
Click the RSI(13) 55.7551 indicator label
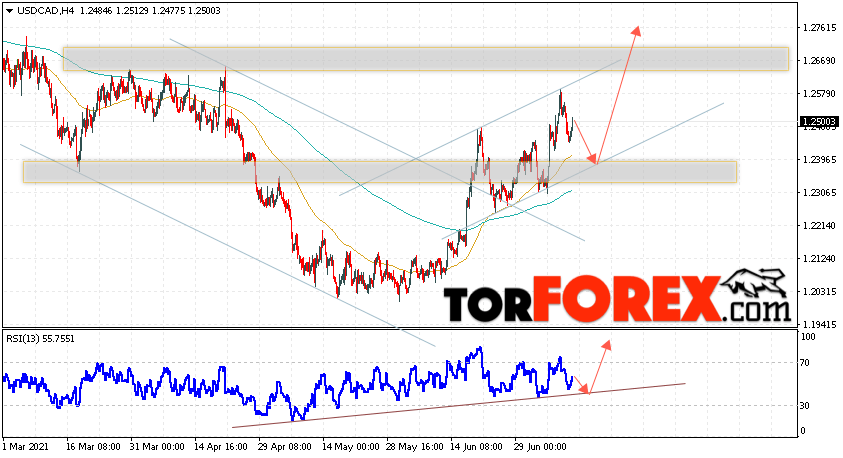[40, 339]
